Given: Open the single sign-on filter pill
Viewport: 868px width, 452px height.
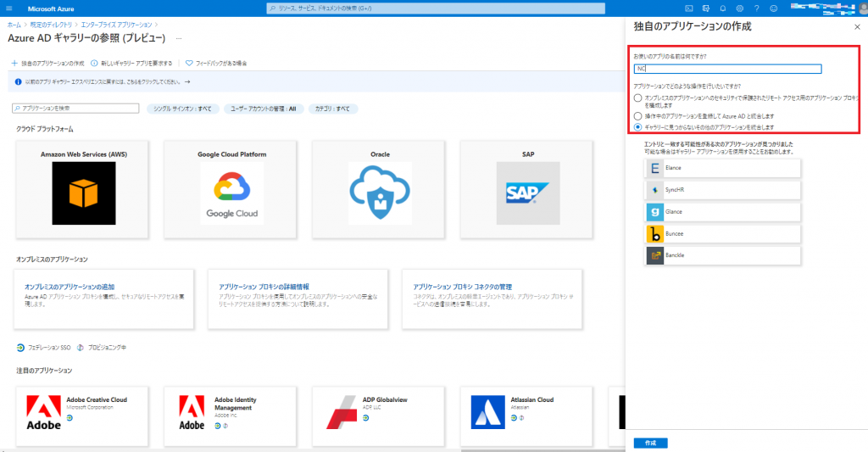Looking at the screenshot, I should 183,109.
